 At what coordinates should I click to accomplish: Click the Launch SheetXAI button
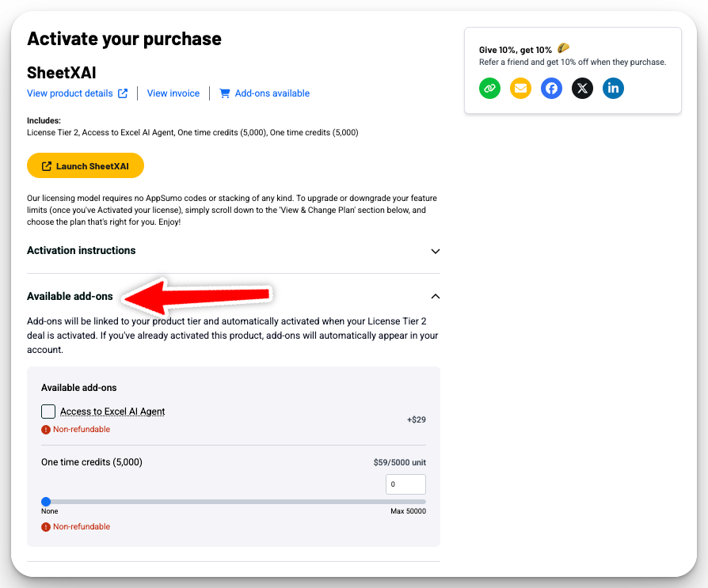coord(86,165)
